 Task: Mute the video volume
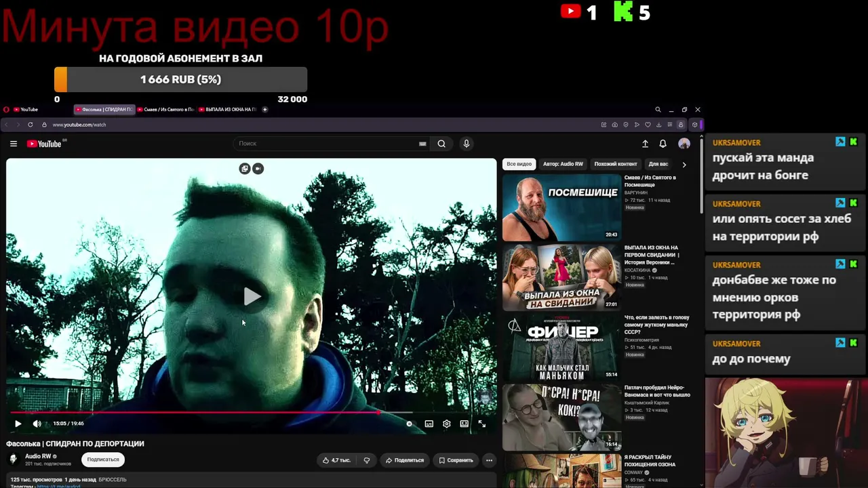(37, 424)
